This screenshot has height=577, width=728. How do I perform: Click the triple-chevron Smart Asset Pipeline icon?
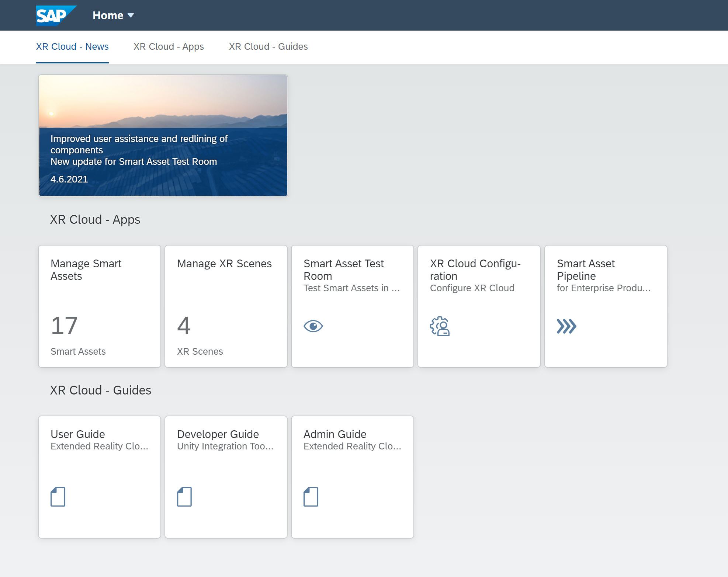[566, 326]
